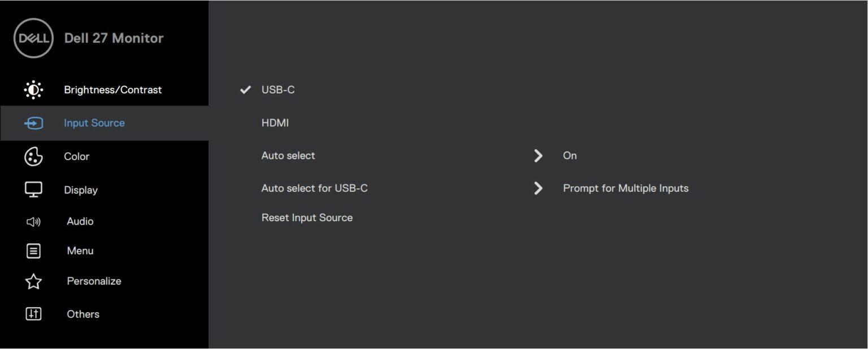This screenshot has height=349, width=868.
Task: Click the Dell logo badge
Action: pyautogui.click(x=32, y=38)
